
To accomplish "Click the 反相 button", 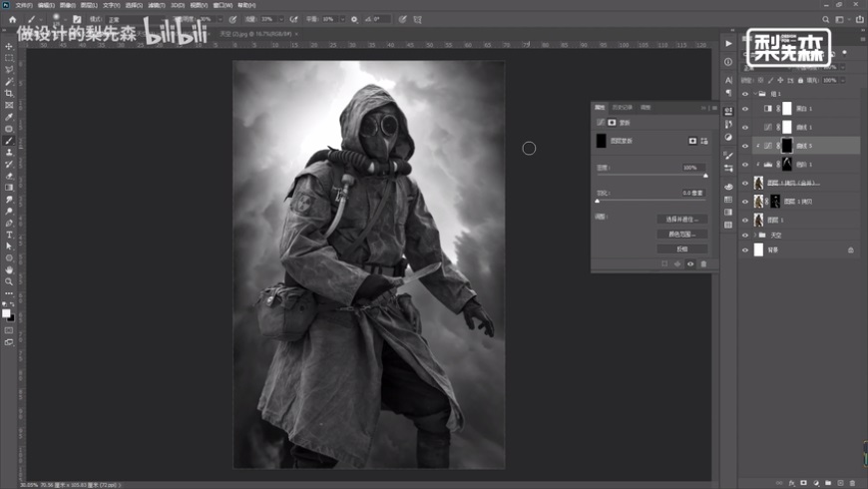I will coord(682,249).
